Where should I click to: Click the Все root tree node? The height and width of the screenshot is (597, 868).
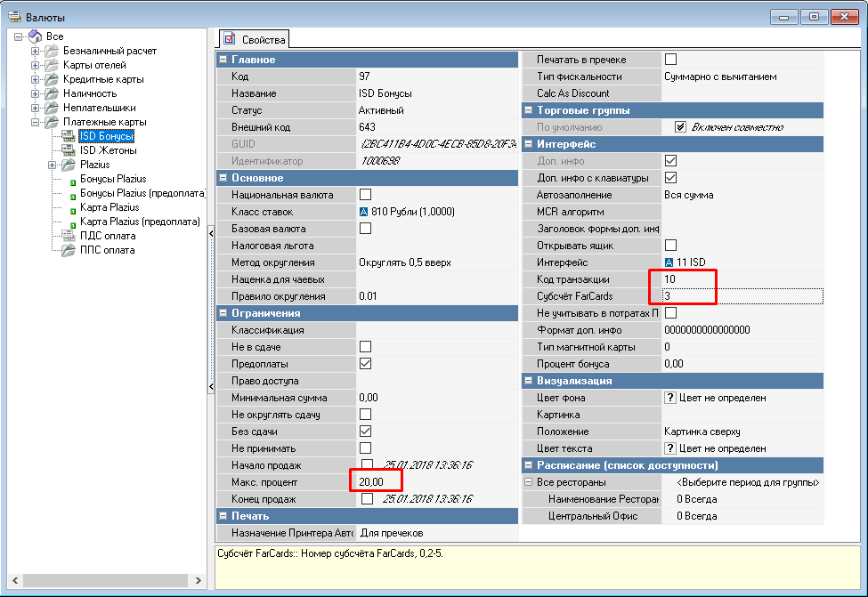pos(54,36)
